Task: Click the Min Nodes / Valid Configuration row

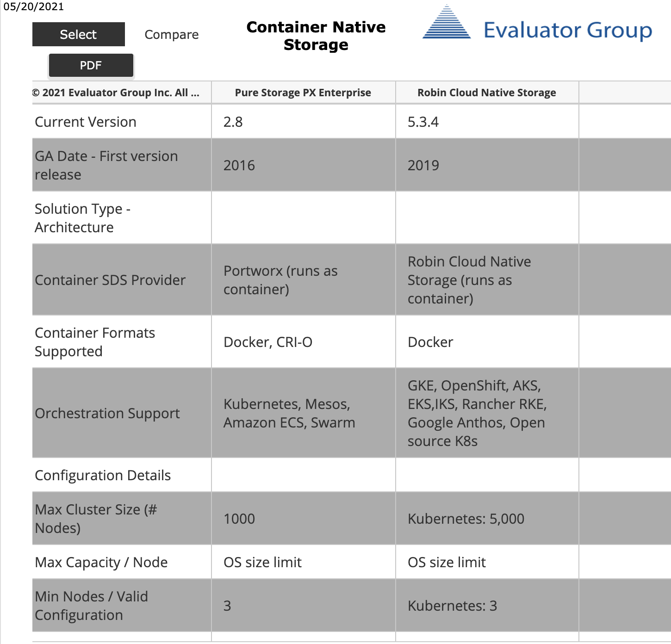Action: (x=91, y=605)
